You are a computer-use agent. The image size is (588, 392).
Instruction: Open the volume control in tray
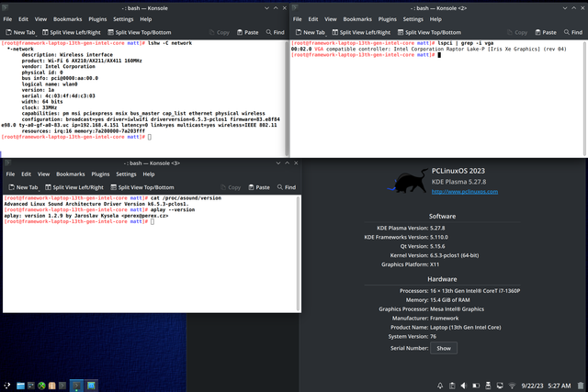pyautogui.click(x=464, y=386)
